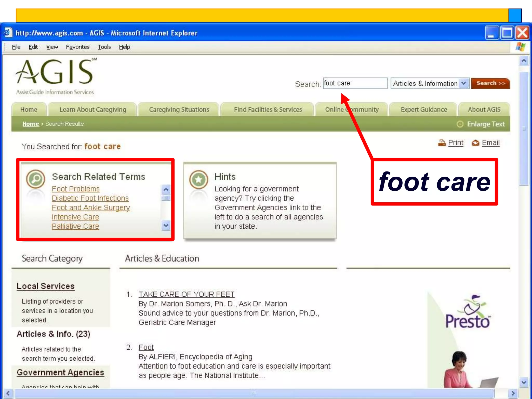Open the Palliative Care related term
Viewport: 532px width, 399px height.
75,226
